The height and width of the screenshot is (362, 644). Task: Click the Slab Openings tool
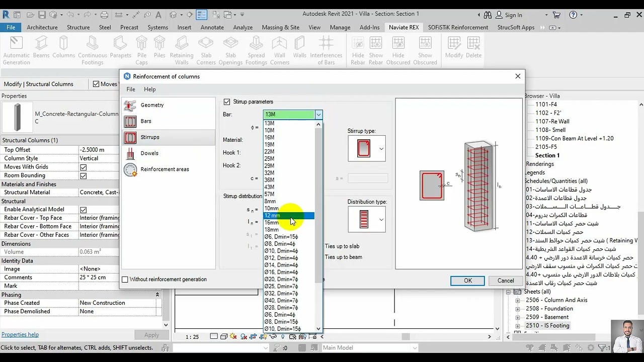[230, 50]
